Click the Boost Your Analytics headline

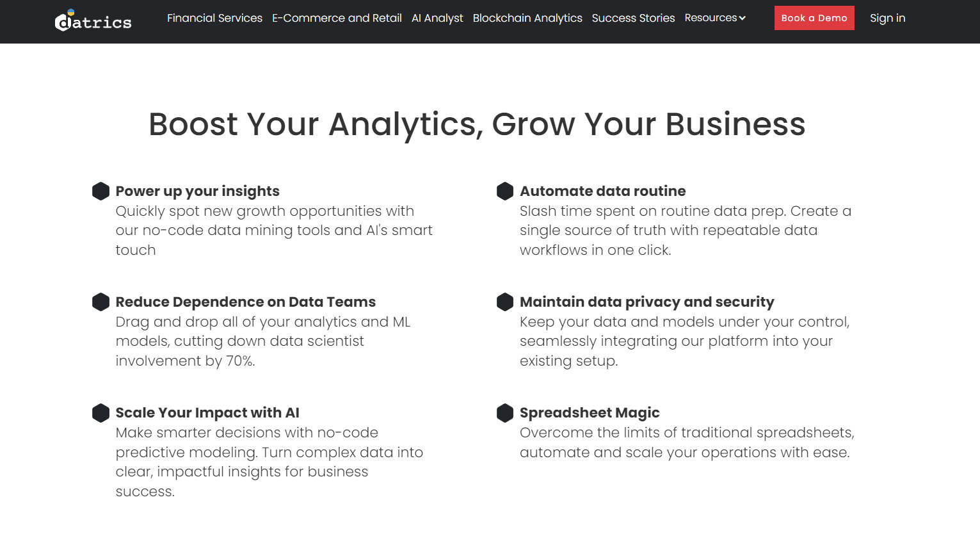pos(477,124)
